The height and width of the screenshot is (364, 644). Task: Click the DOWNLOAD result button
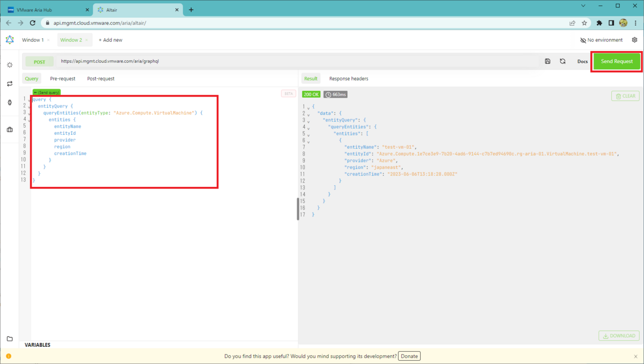pyautogui.click(x=619, y=336)
